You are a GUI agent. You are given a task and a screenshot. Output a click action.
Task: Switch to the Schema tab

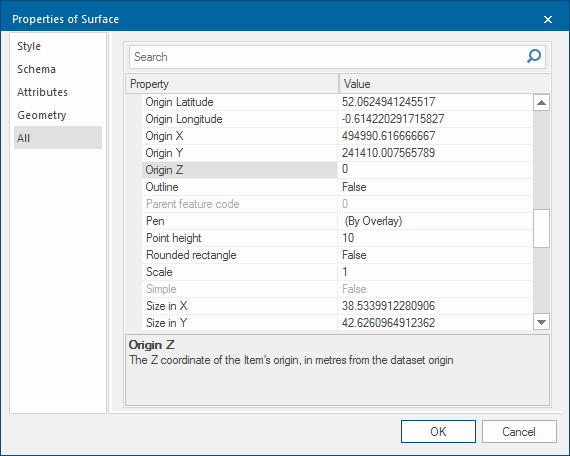(36, 69)
